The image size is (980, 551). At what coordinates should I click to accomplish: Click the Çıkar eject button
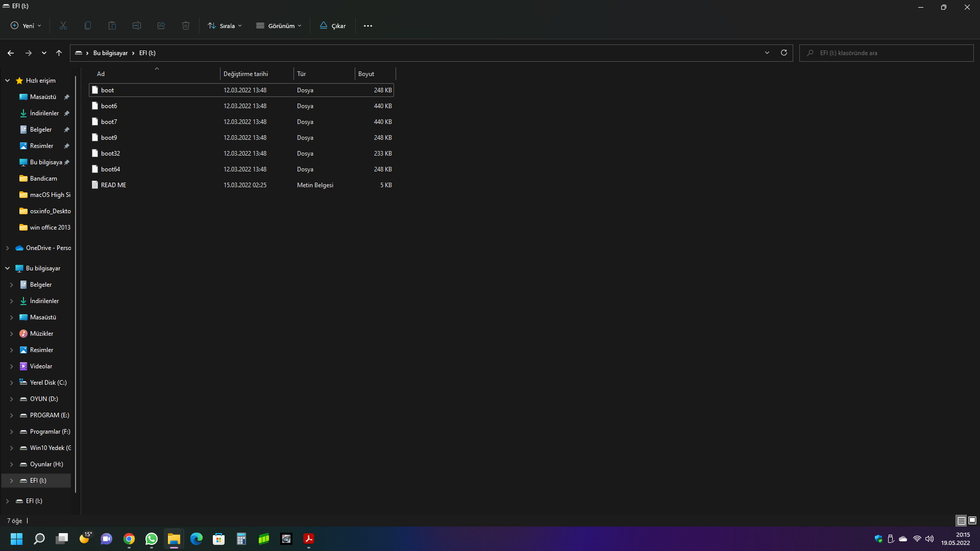click(x=333, y=26)
